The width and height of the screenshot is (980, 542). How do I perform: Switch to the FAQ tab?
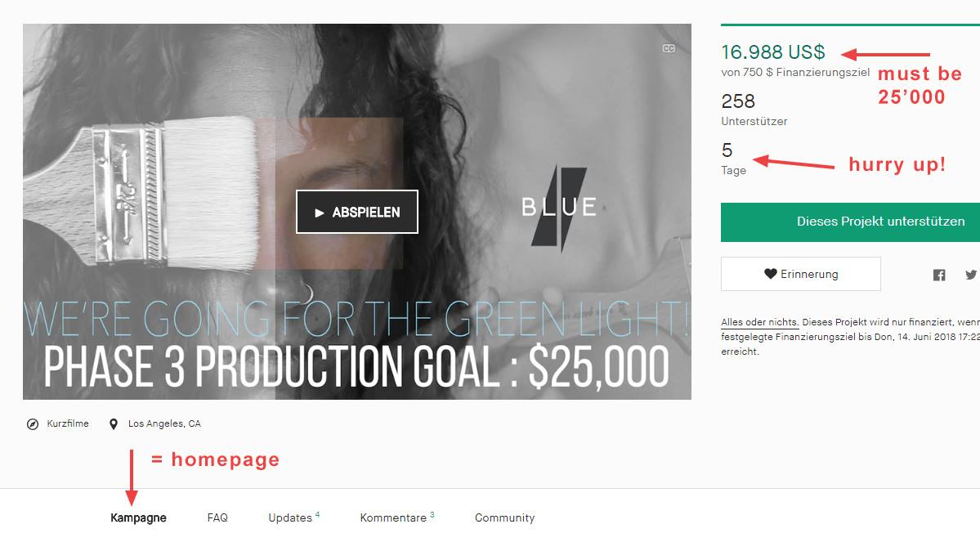(217, 517)
